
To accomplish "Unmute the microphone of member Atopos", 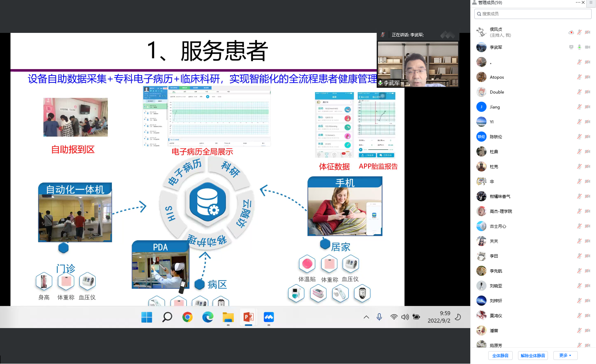I will coord(579,77).
